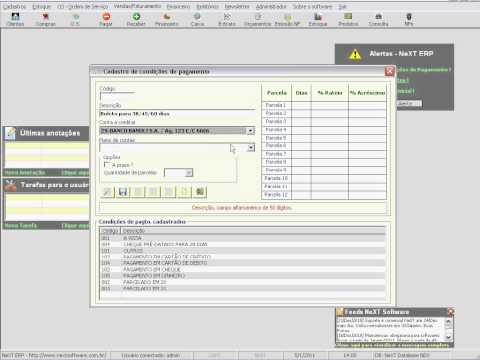Viewport: 480px width, 360px height.
Task: Click the Sair menu item
Action: (342, 7)
